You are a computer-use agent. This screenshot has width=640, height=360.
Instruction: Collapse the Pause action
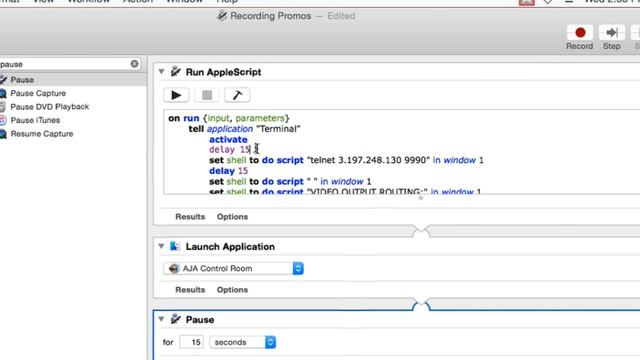tap(161, 319)
